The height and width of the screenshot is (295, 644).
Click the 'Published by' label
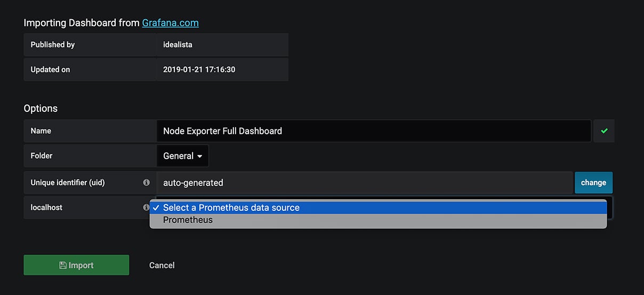52,45
